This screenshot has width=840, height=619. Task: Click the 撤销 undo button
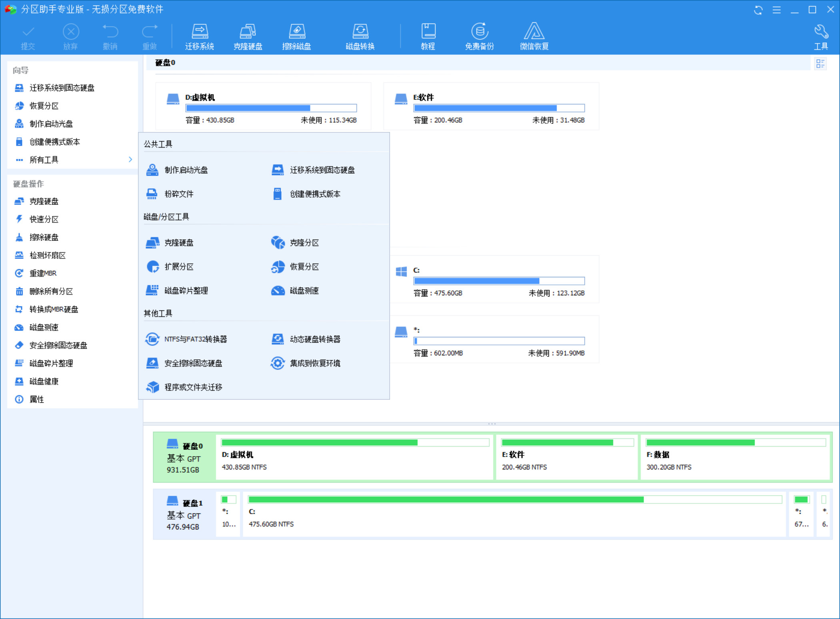(110, 36)
